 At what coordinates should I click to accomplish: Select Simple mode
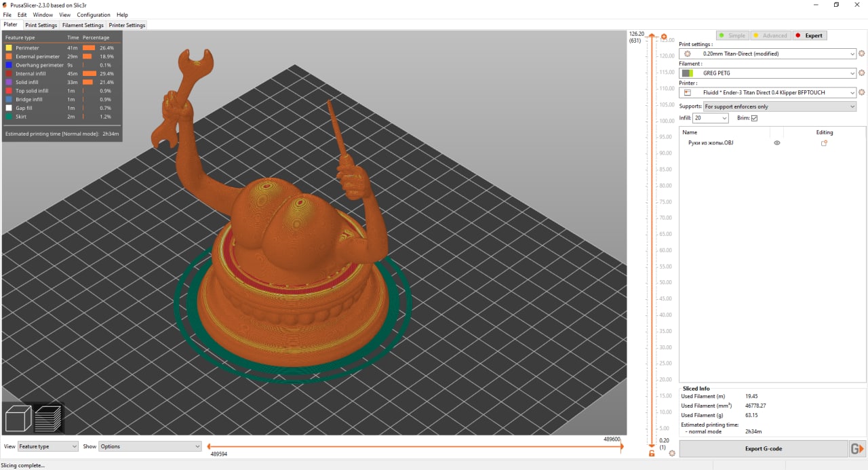[732, 35]
